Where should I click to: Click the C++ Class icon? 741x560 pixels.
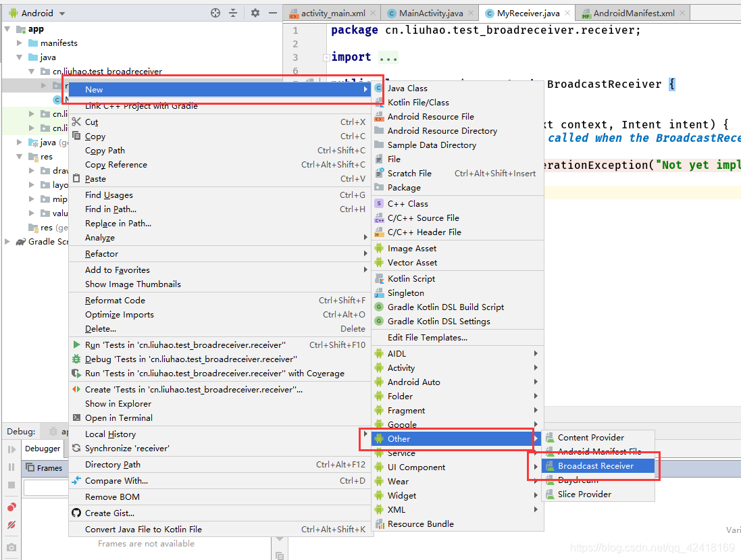pos(379,204)
